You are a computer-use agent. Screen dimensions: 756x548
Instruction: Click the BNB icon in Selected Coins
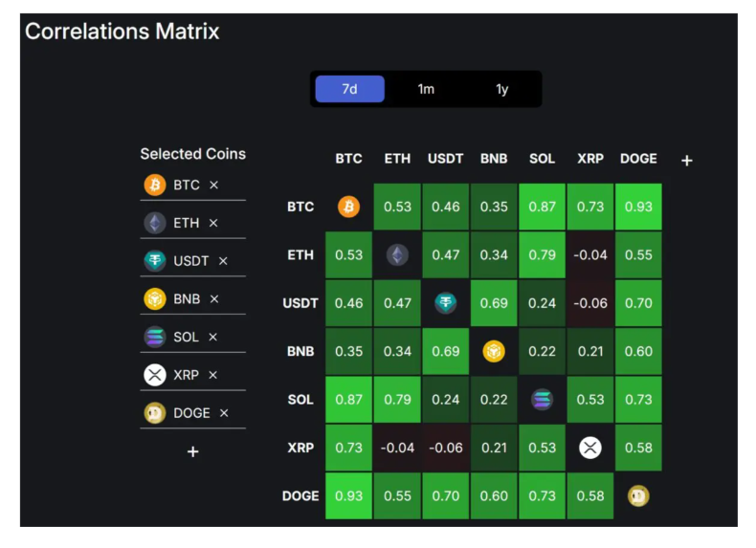point(155,298)
